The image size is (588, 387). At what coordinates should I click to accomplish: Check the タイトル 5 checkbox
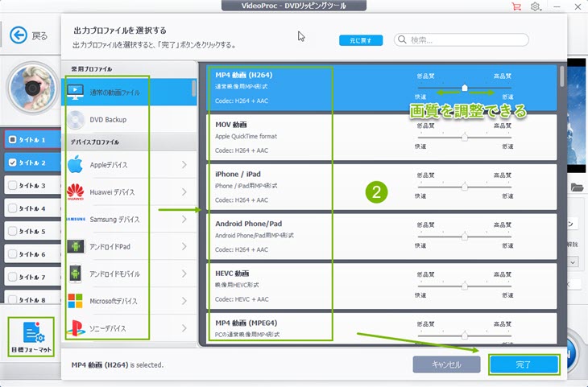pyautogui.click(x=12, y=231)
